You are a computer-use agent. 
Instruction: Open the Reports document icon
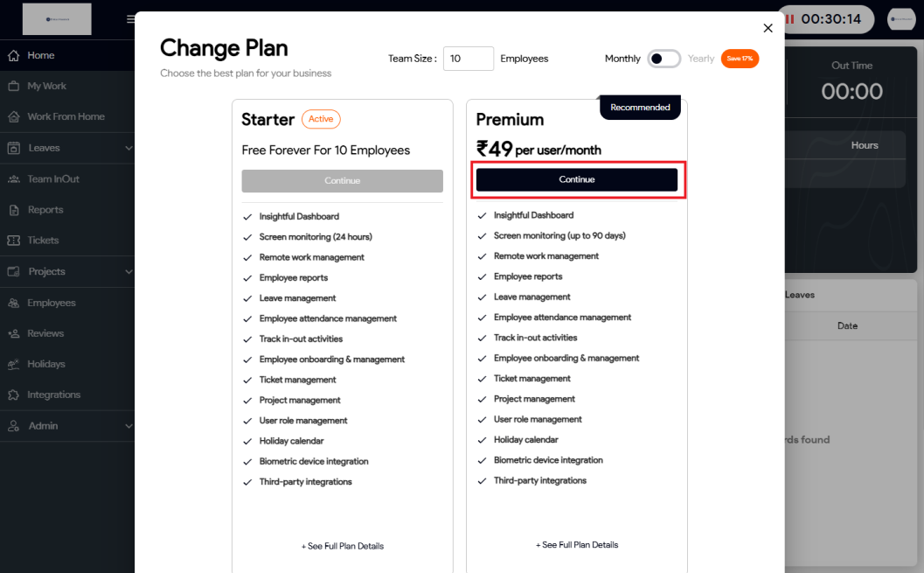click(x=13, y=210)
